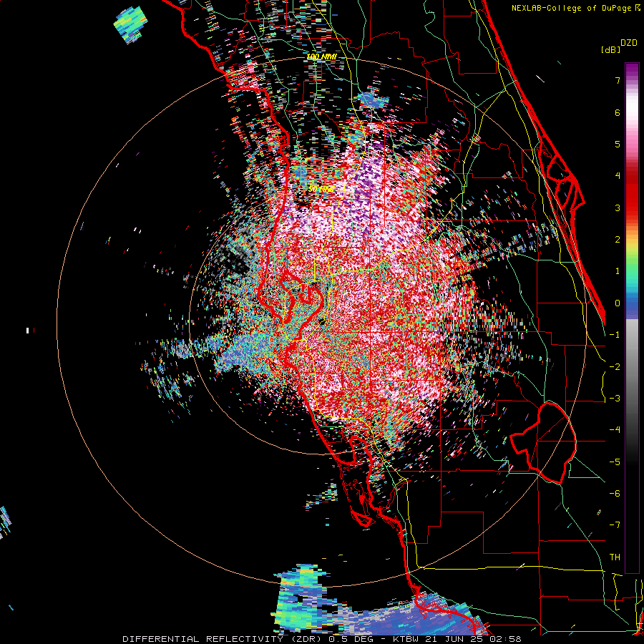
Task: Select the -7 value on the dB scale
Action: click(x=615, y=525)
